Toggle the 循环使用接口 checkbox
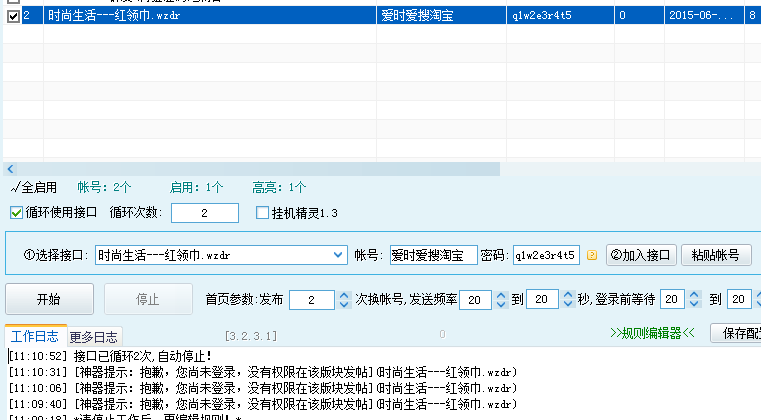This screenshot has width=761, height=420. [16, 212]
